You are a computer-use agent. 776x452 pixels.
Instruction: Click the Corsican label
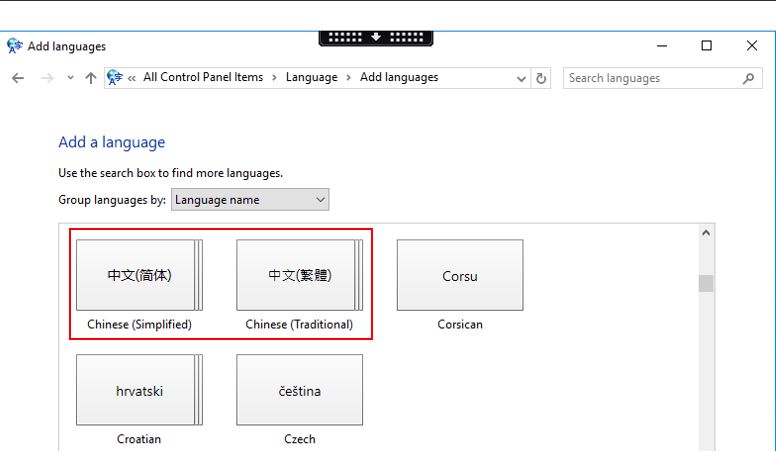pos(460,324)
